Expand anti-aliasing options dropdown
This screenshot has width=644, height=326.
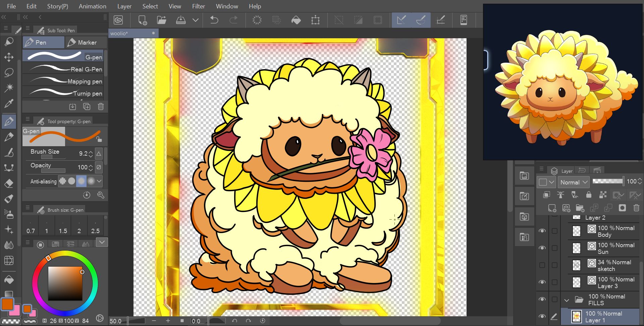[x=99, y=181]
